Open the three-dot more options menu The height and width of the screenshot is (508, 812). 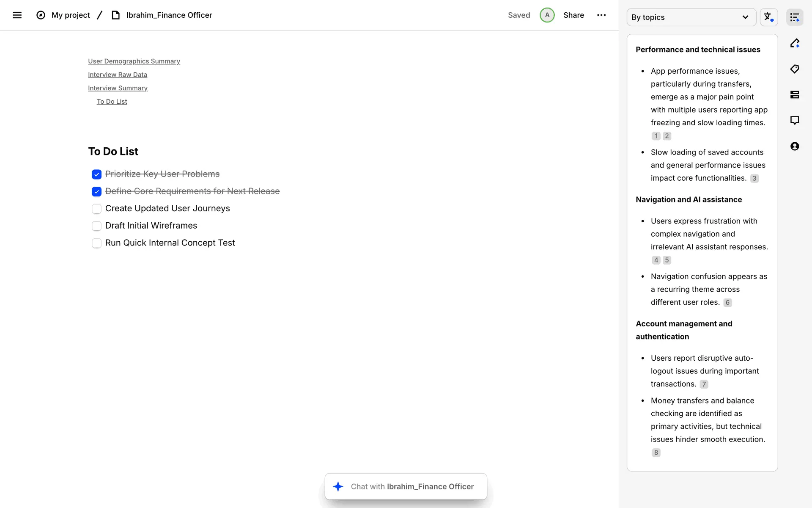(x=601, y=15)
